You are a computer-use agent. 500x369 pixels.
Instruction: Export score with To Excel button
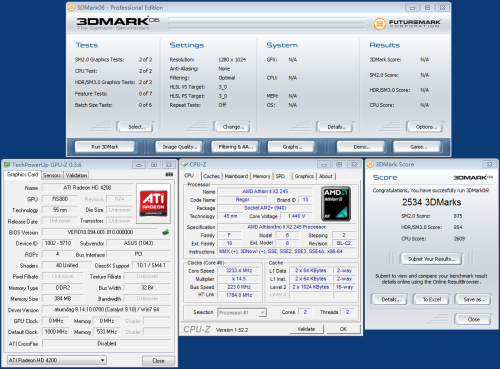click(432, 299)
